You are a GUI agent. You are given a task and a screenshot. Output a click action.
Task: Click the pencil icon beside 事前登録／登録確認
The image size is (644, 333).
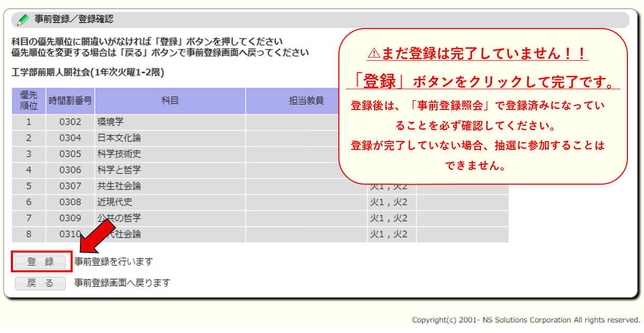coord(23,20)
